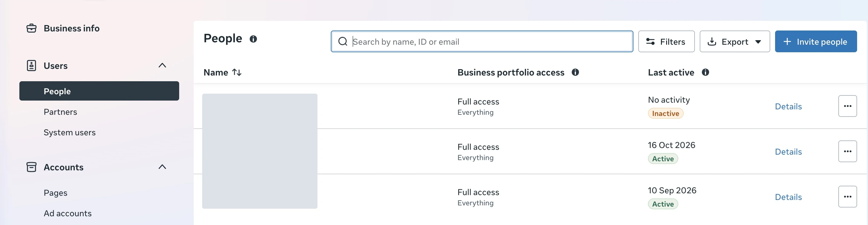Open Details for 16 Oct 2026 user
The image size is (868, 225).
point(788,152)
